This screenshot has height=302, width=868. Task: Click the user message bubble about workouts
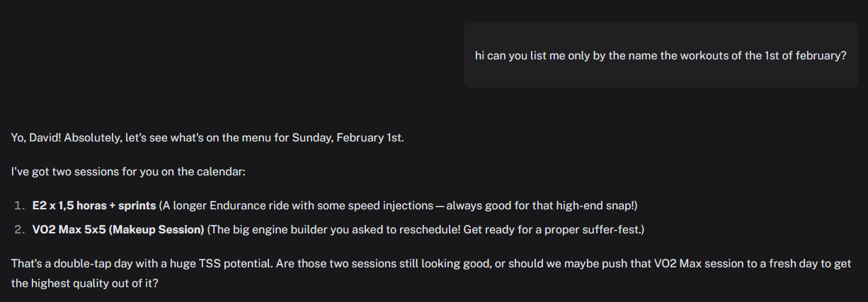tap(661, 56)
